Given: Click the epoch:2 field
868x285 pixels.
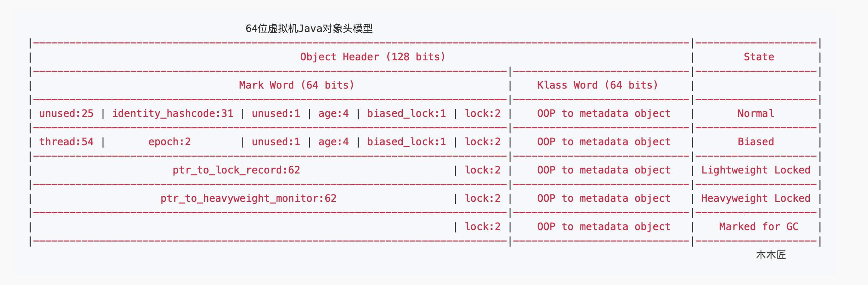Looking at the screenshot, I should 170,141.
